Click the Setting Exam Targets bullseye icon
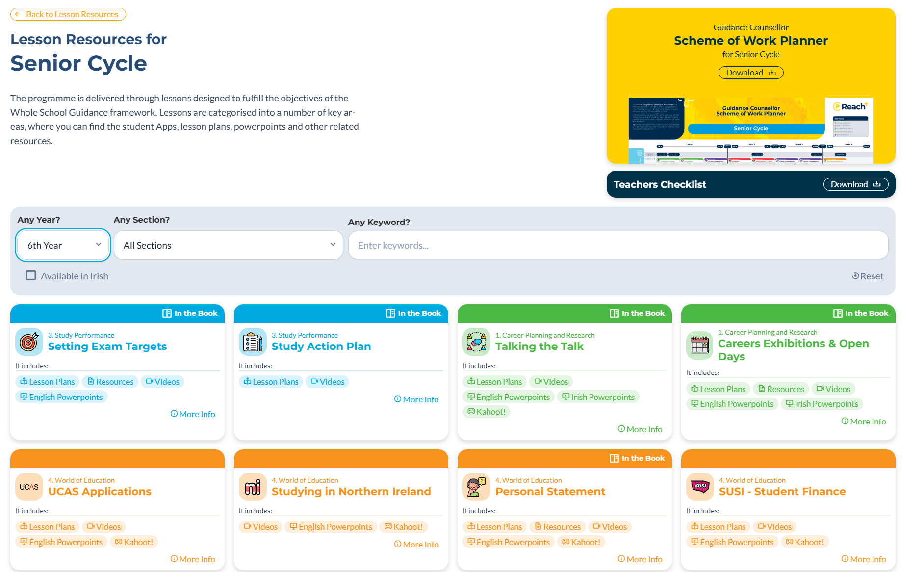Viewport: 924px width, 572px height. coord(29,342)
